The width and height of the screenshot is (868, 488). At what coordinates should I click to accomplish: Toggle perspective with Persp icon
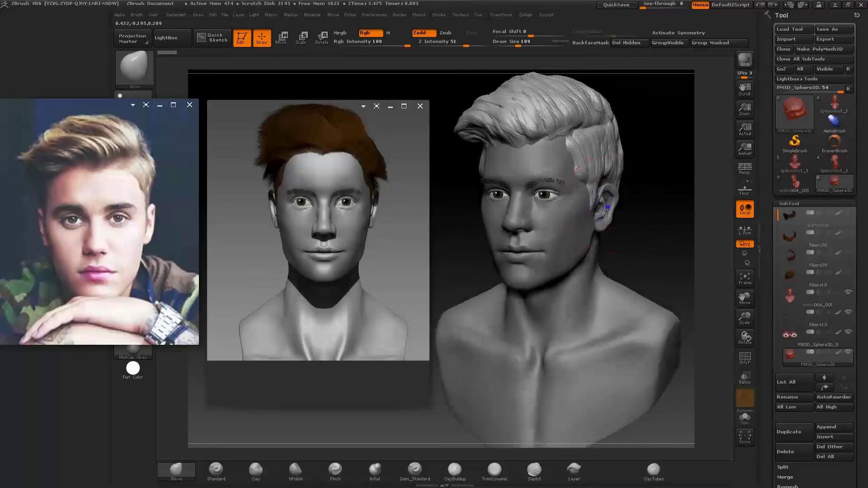point(745,169)
